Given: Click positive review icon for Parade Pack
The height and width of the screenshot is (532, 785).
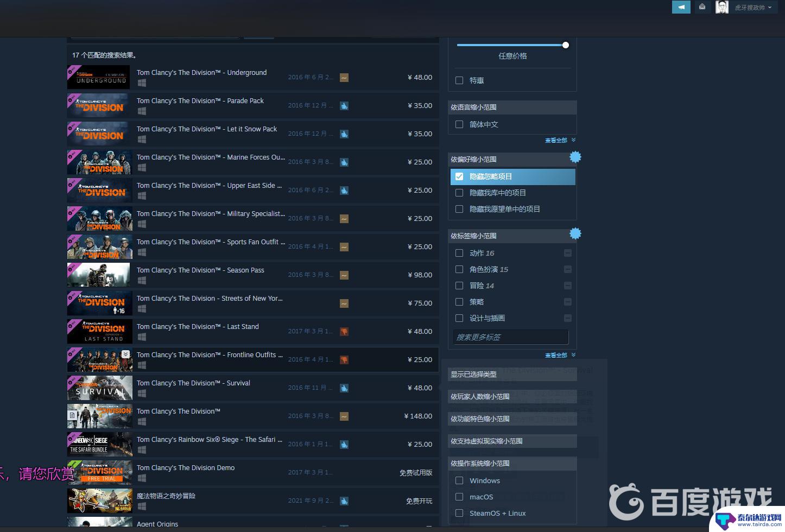Looking at the screenshot, I should click(344, 106).
